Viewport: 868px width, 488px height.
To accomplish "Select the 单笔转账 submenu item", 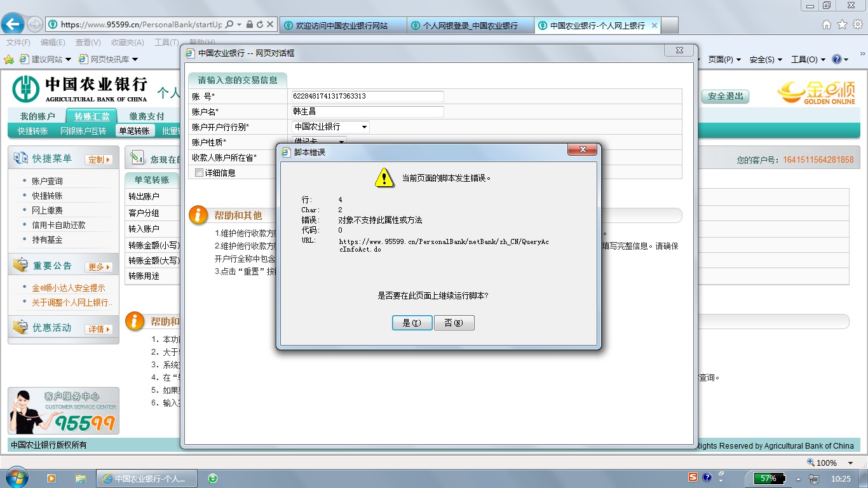I will point(135,131).
